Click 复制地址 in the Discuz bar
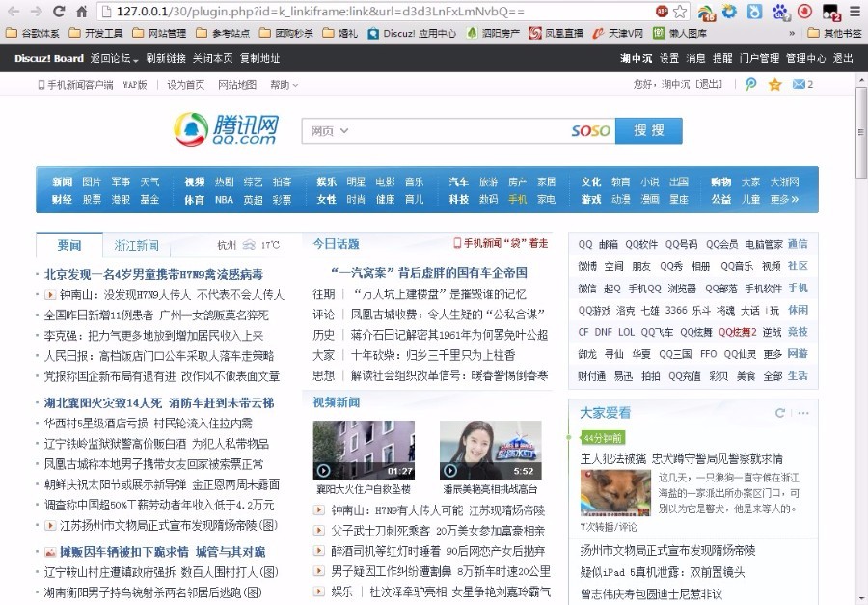The height and width of the screenshot is (605, 868). coord(259,58)
